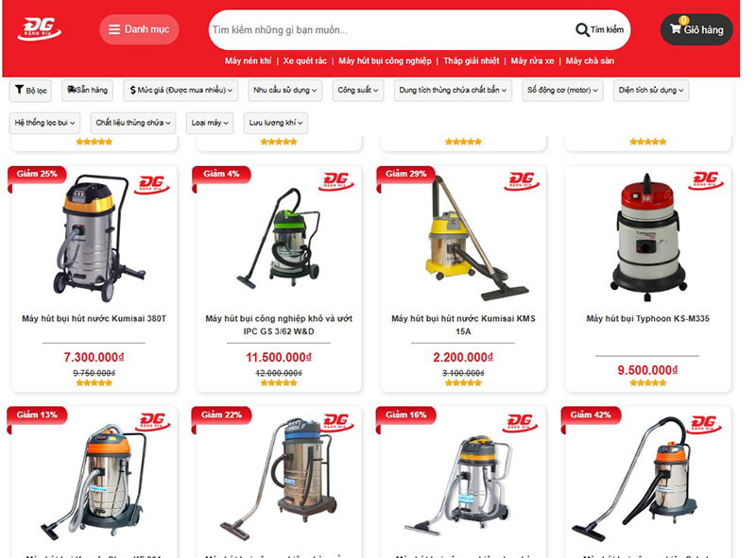Go to Máy nén khí category link

pyautogui.click(x=248, y=60)
